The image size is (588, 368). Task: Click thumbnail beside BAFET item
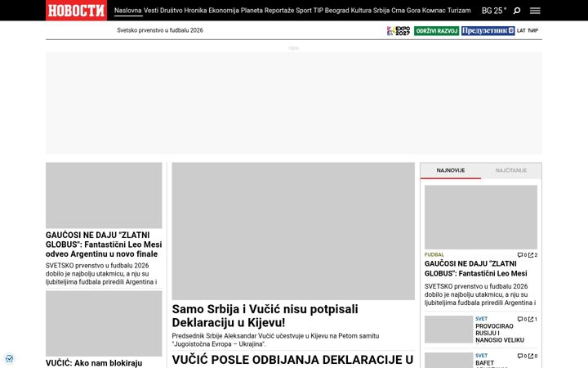[449, 360]
